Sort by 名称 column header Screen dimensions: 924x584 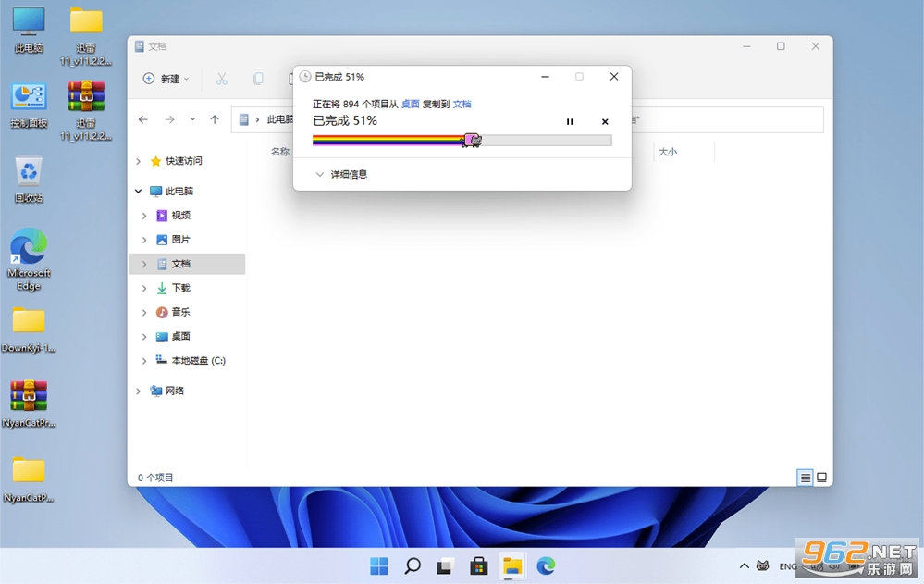pos(280,152)
